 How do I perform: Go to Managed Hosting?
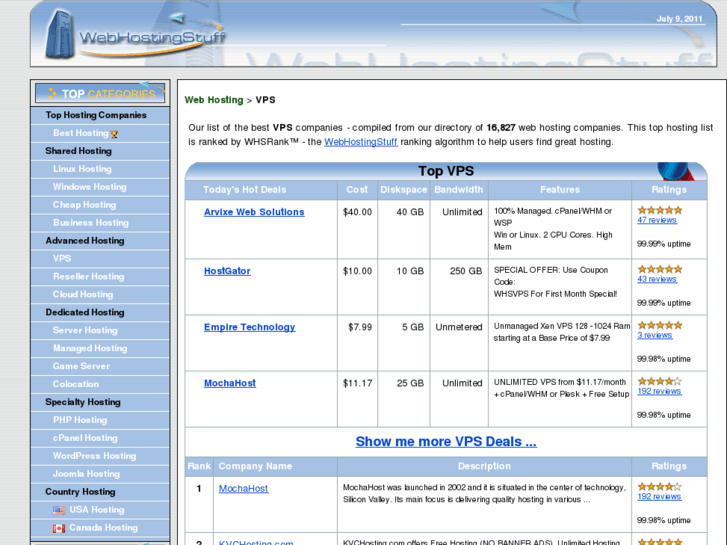(x=90, y=348)
